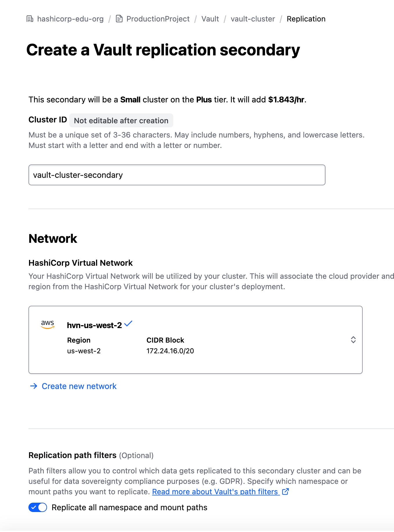Click the external link icon after path filters

point(285,491)
